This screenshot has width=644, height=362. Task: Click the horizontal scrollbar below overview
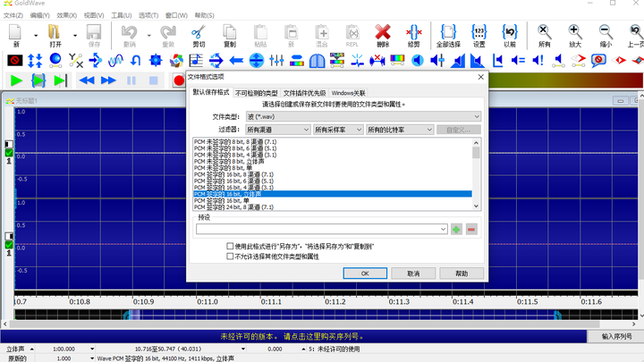[319, 324]
